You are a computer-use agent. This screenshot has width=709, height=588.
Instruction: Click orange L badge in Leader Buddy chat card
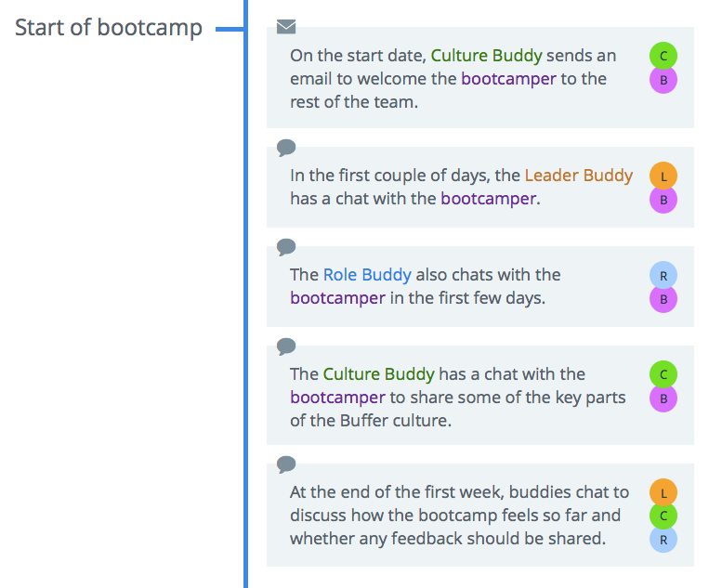tap(663, 176)
